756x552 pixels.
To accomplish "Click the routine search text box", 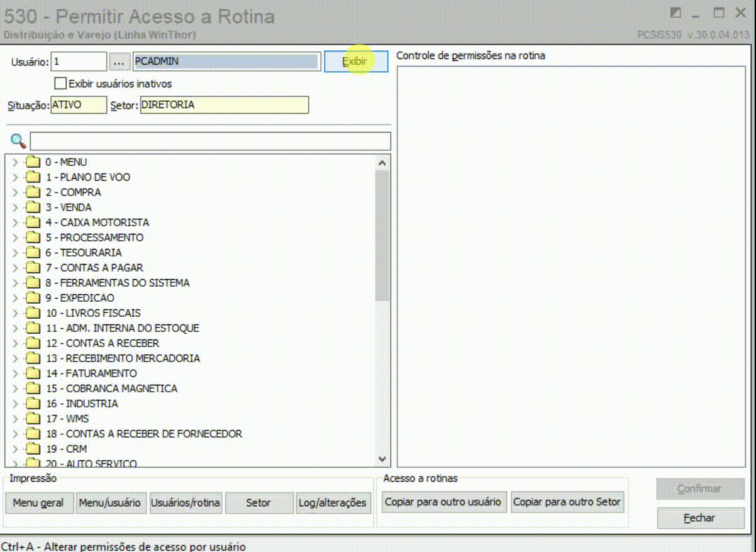I will [211, 141].
